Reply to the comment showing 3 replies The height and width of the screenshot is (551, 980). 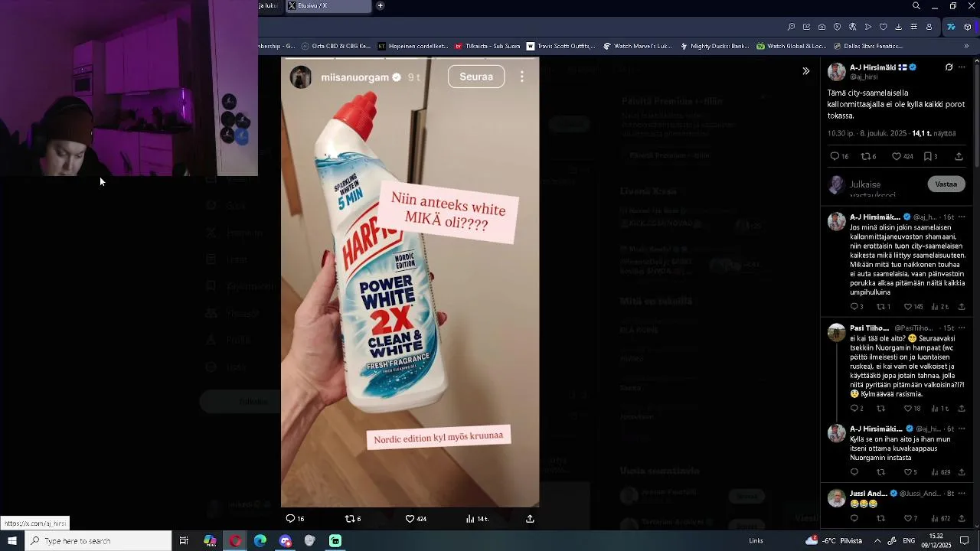[x=857, y=307]
